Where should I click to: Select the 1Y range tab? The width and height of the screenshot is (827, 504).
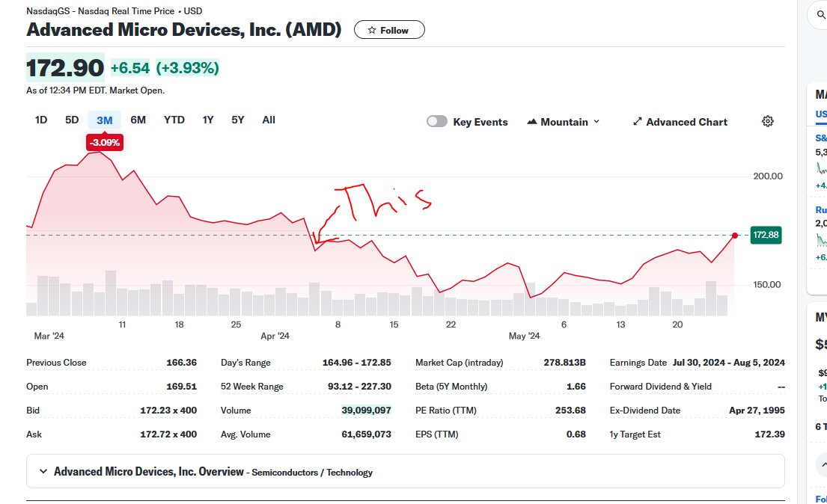(x=208, y=120)
